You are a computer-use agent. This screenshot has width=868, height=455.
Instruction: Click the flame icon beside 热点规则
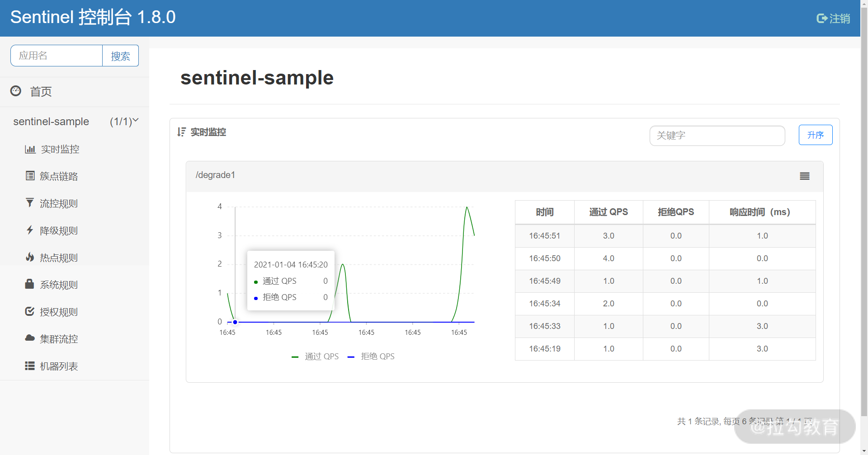(x=30, y=257)
